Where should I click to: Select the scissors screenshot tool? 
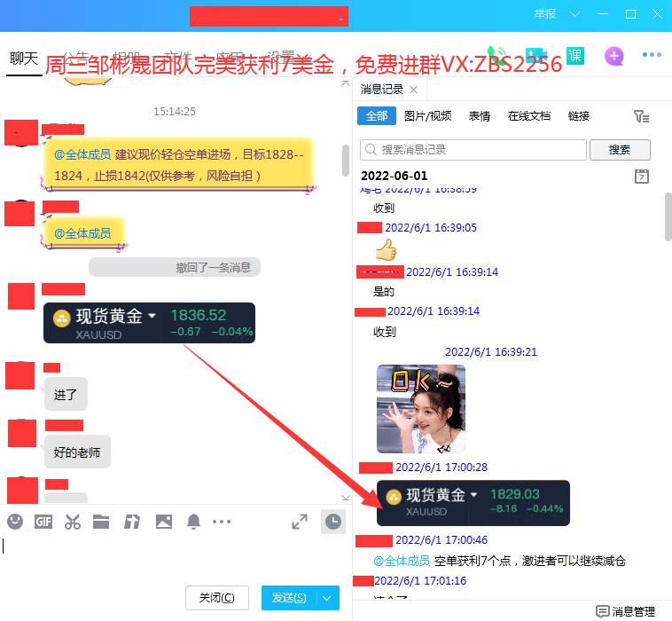(73, 522)
